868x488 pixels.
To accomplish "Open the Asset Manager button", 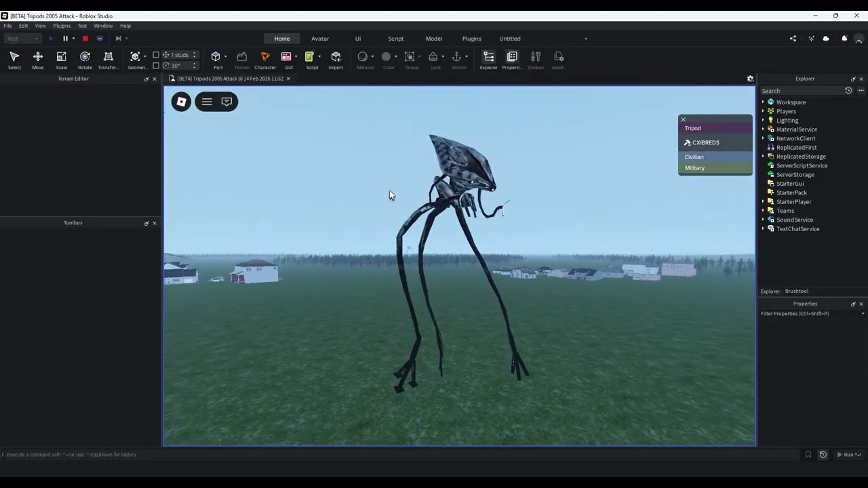I will click(x=559, y=60).
